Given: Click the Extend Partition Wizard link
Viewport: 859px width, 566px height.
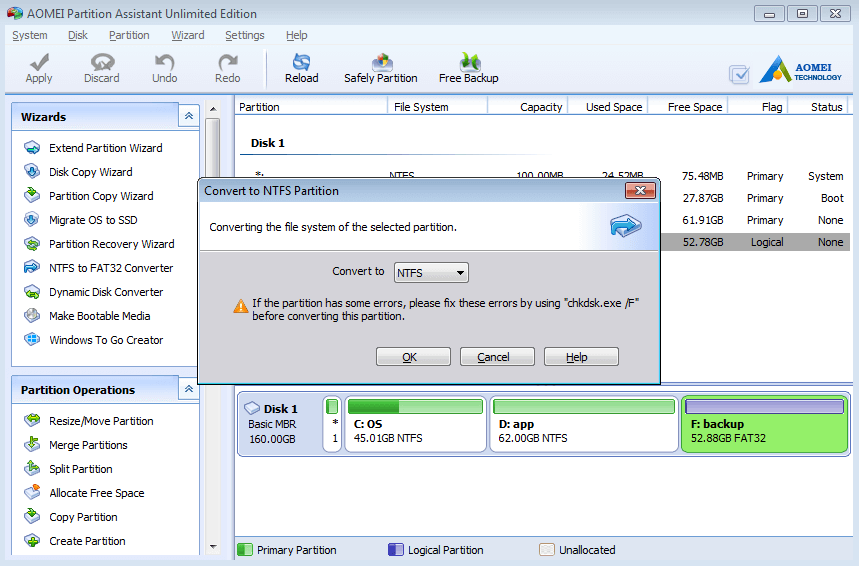Looking at the screenshot, I should [x=106, y=148].
